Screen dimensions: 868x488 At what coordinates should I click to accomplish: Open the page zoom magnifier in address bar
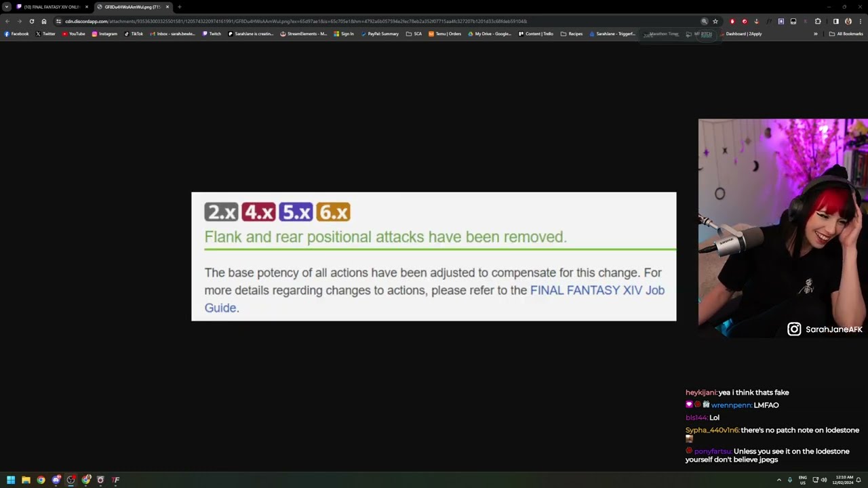705,21
